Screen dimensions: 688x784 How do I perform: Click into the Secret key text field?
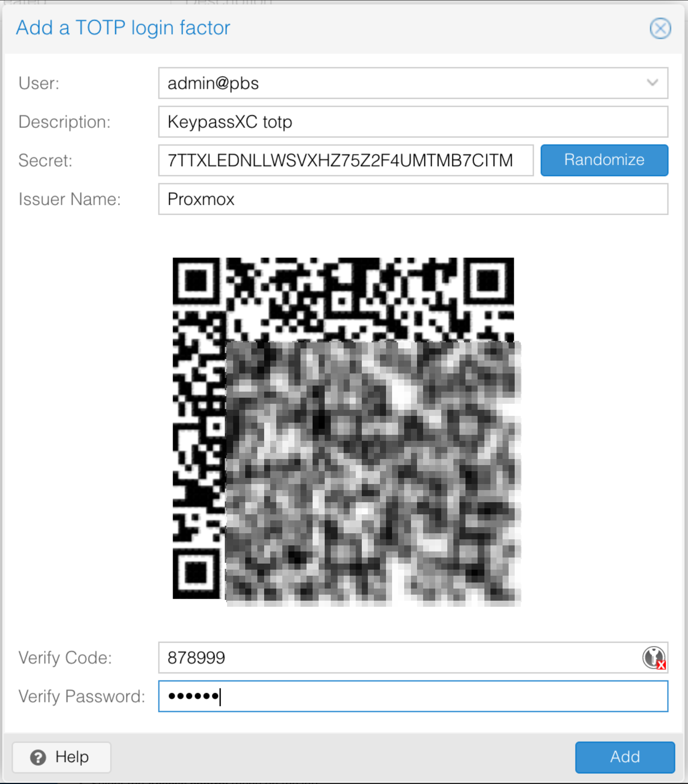(x=346, y=160)
